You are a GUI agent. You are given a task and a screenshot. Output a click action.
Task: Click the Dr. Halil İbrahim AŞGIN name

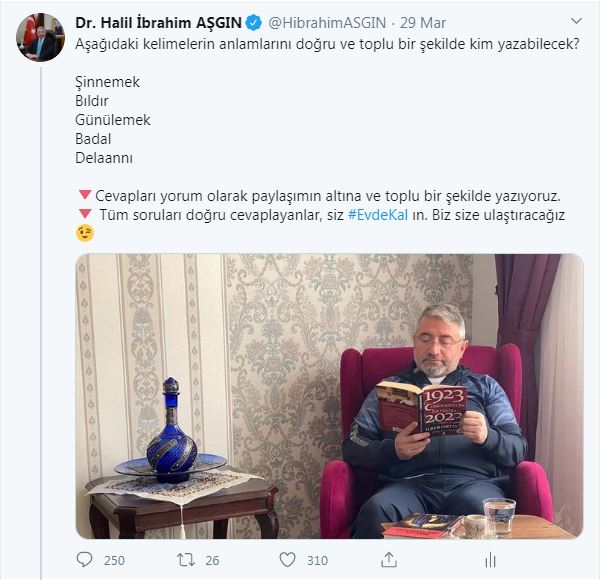coord(159,23)
